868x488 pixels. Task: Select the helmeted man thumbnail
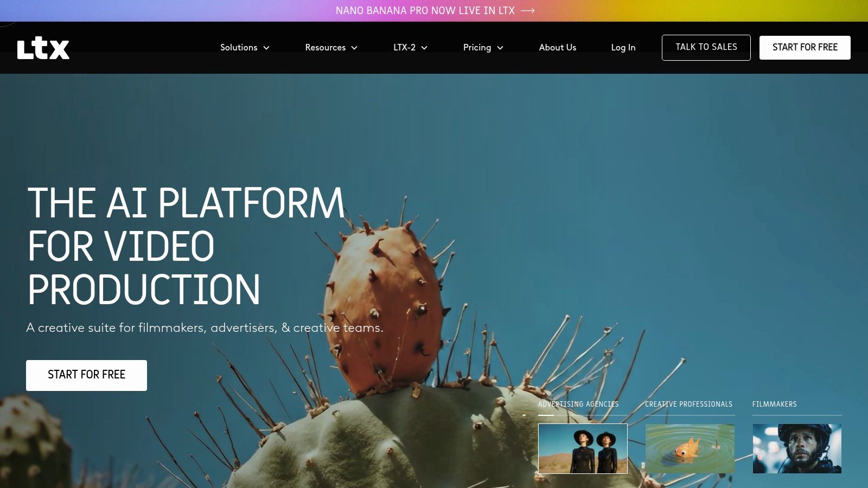pyautogui.click(x=797, y=449)
